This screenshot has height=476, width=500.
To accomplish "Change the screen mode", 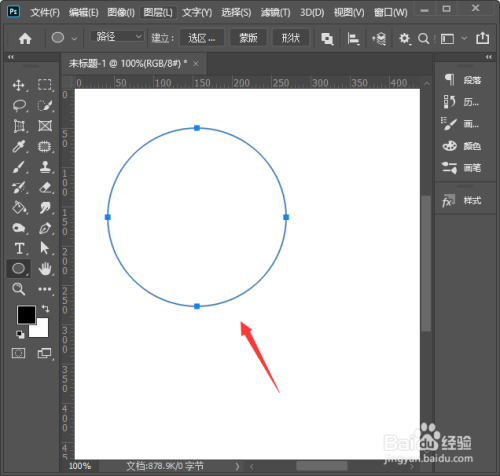I will (x=45, y=353).
